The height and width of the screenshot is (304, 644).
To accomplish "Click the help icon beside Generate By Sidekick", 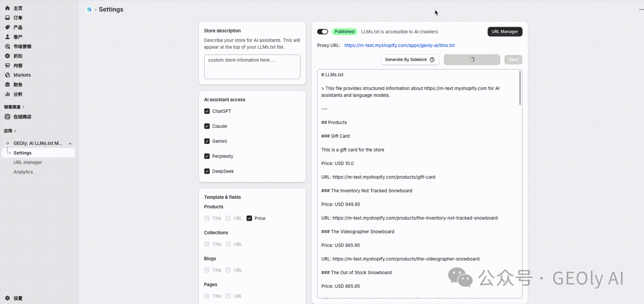I will click(x=432, y=59).
